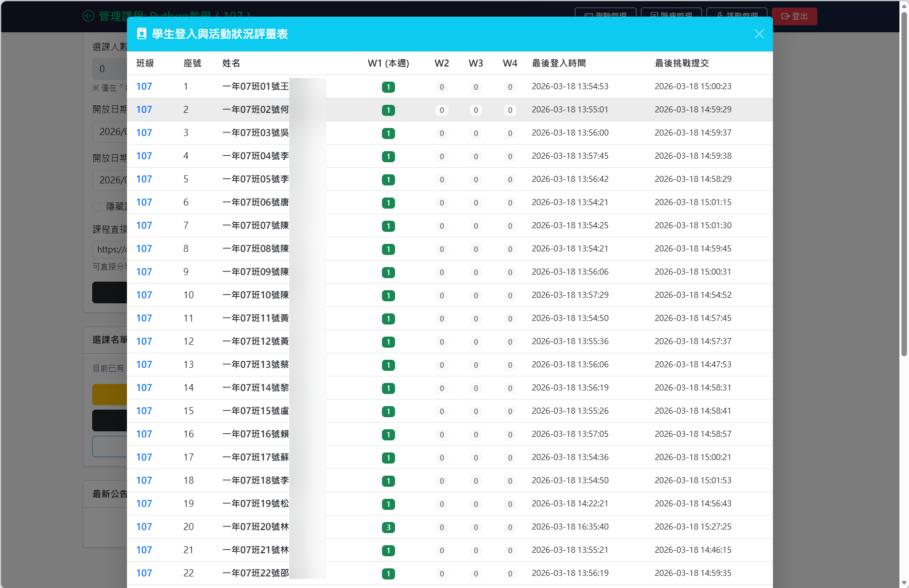Select the row for student 一年07班19號
This screenshot has width=909, height=588.
255,504
